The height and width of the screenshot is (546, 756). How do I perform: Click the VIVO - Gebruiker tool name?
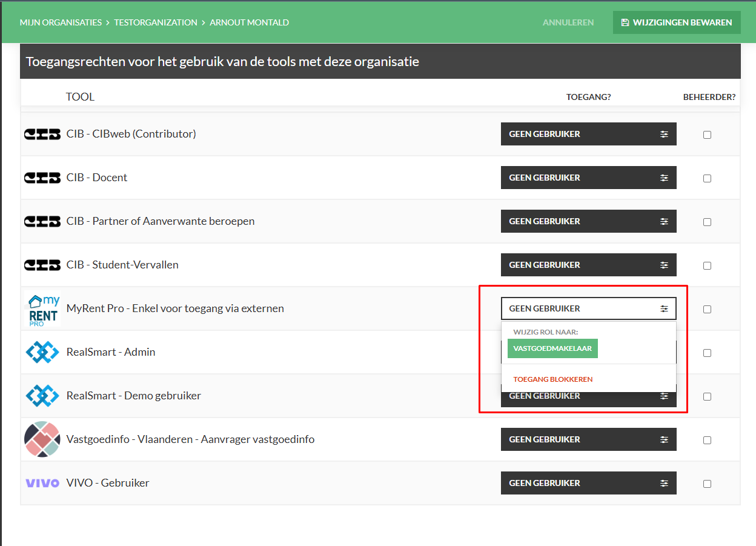point(108,483)
